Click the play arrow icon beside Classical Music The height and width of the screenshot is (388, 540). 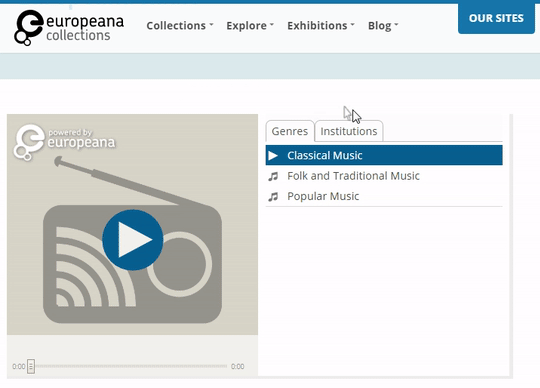coord(273,156)
